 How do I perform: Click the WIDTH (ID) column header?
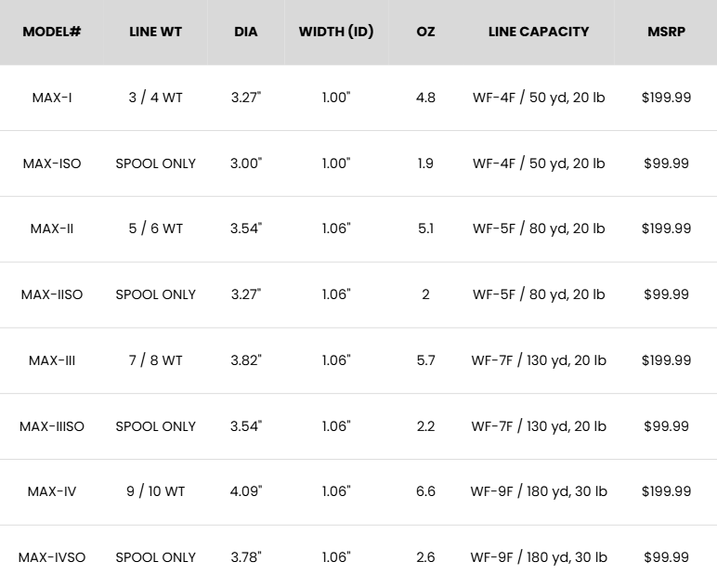click(x=336, y=32)
